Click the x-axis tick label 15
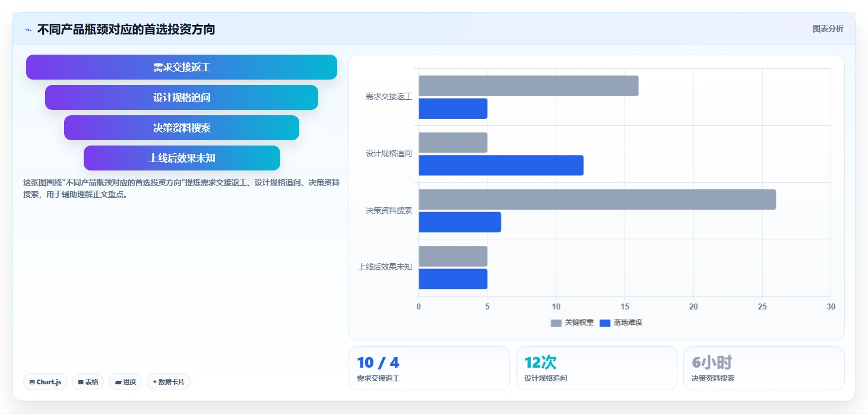The height and width of the screenshot is (414, 868). point(625,306)
